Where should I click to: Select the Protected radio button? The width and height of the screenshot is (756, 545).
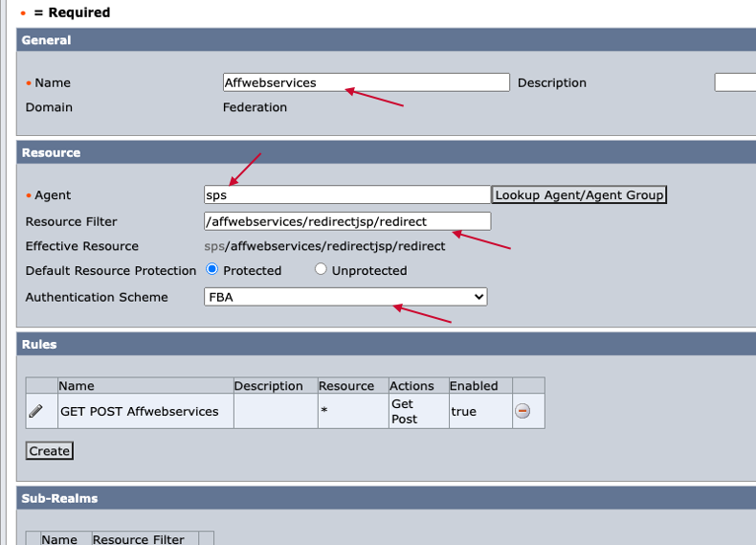(x=211, y=269)
